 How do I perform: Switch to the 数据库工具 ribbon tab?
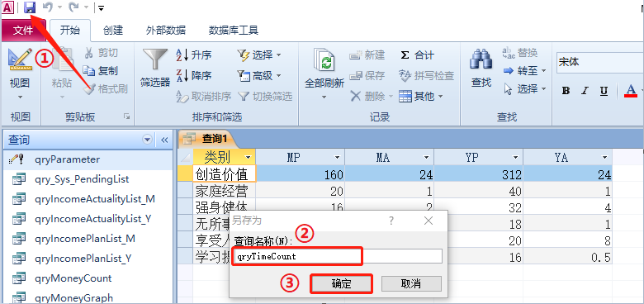234,31
